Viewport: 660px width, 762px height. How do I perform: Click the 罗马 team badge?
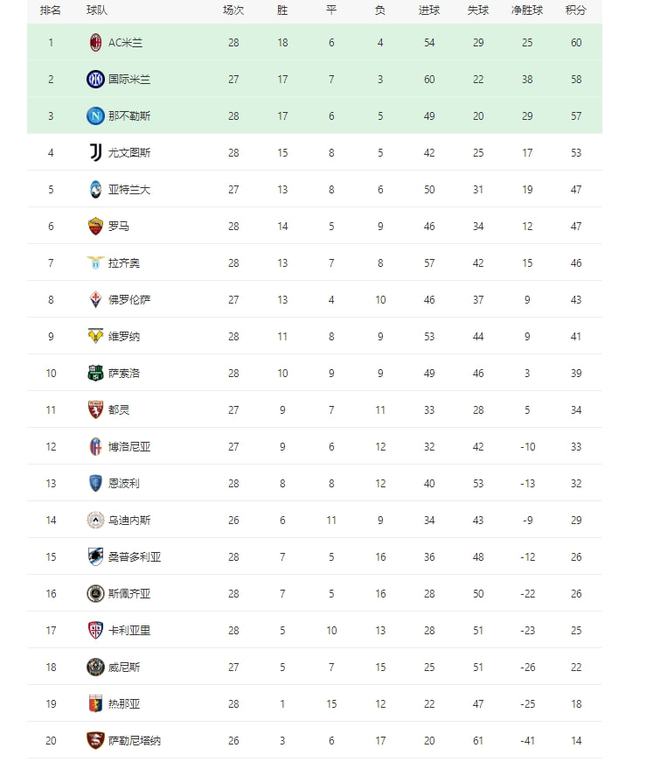coord(96,226)
